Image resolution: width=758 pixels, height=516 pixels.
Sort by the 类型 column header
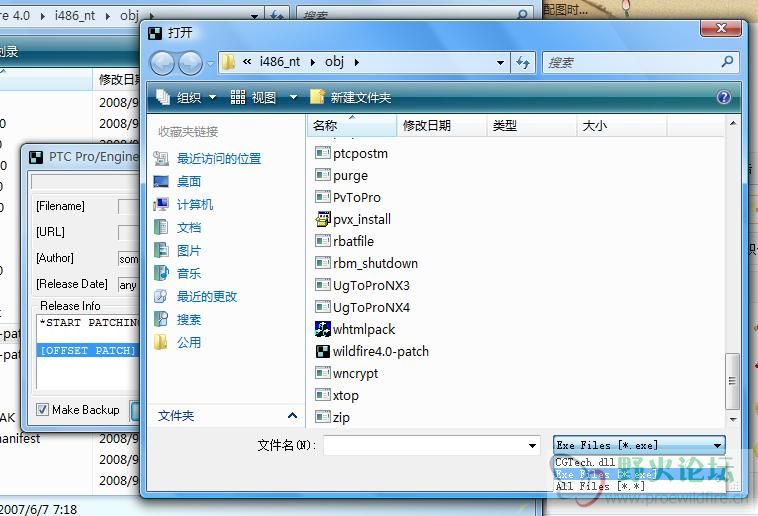pos(531,126)
